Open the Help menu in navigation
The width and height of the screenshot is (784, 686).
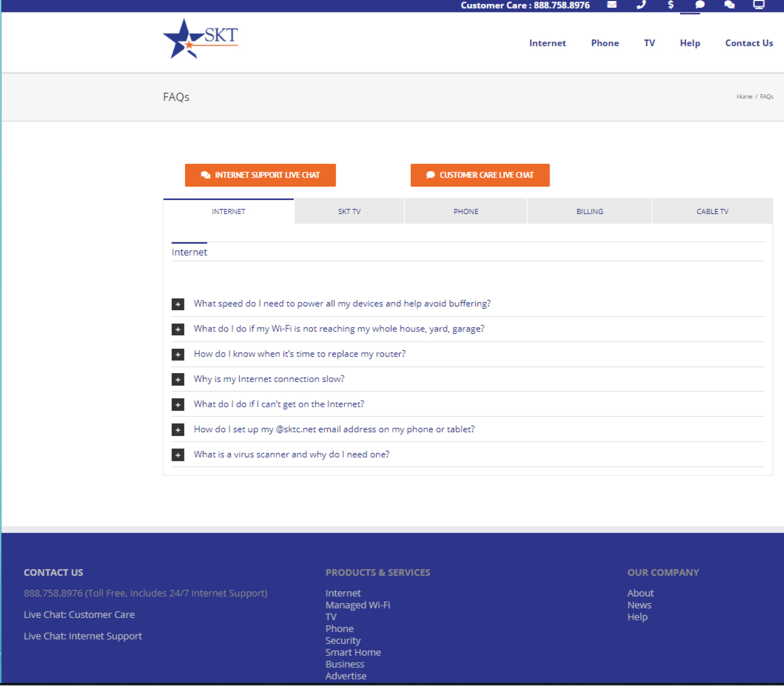coord(690,43)
